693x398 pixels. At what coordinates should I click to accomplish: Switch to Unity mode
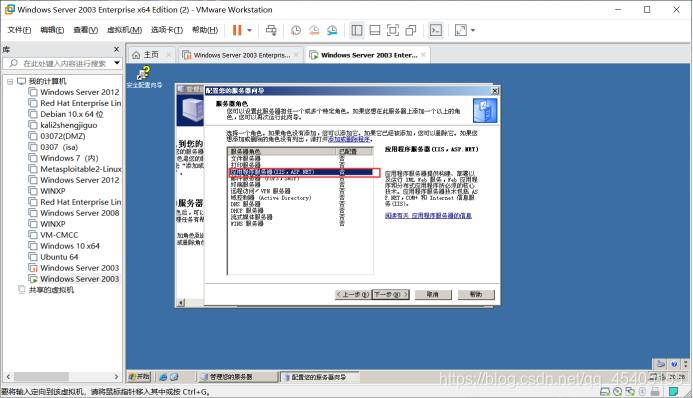coord(411,30)
